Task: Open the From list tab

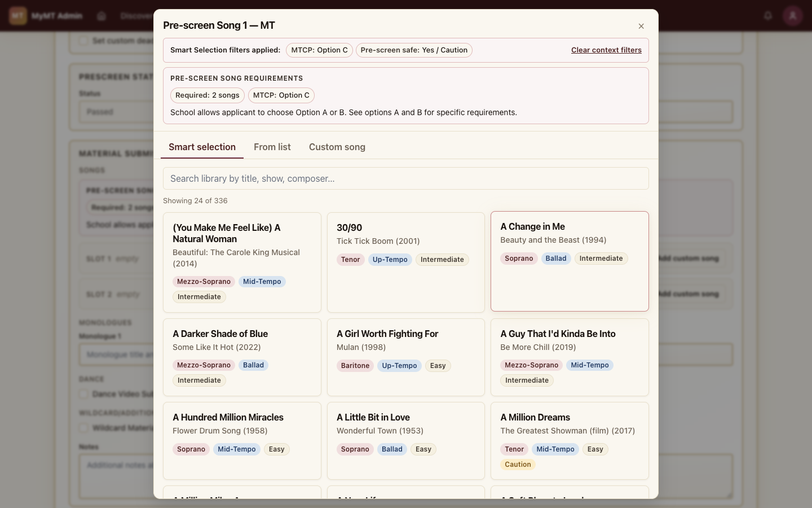Action: click(x=272, y=147)
